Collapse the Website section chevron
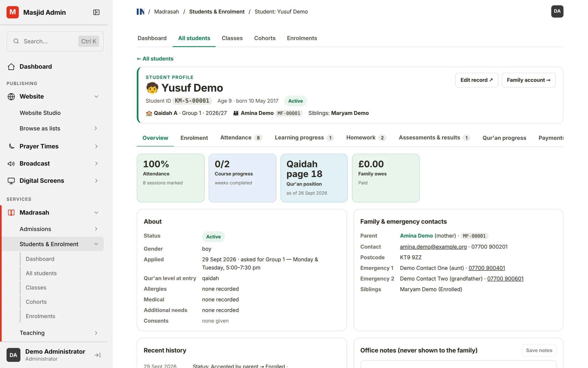 tap(96, 97)
